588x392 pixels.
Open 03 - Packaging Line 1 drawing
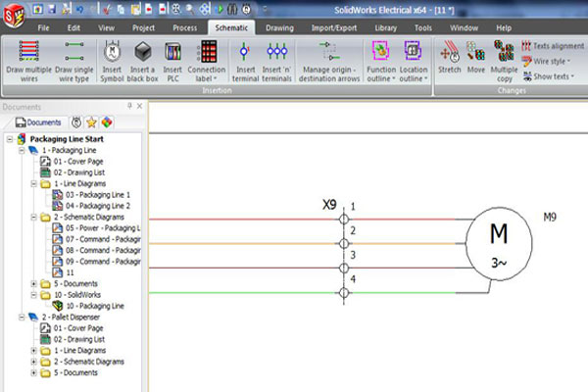tap(97, 195)
